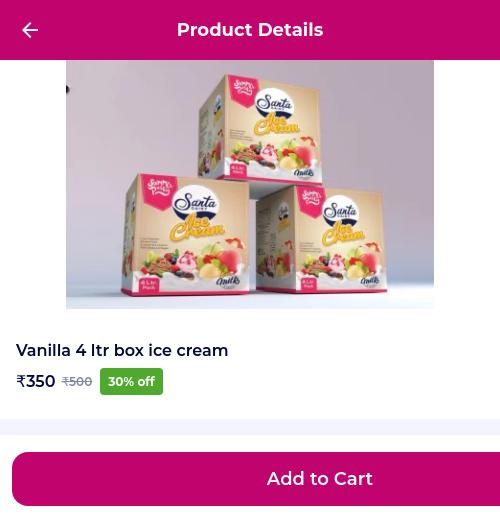500x518 pixels.
Task: Tap the fruit illustration on bottom-left box
Action: (x=192, y=261)
